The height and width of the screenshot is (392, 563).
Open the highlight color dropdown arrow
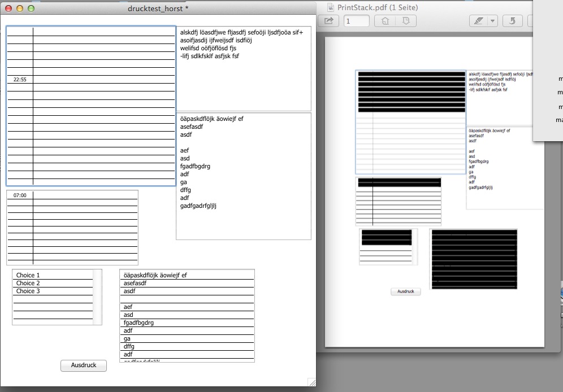[x=492, y=21]
